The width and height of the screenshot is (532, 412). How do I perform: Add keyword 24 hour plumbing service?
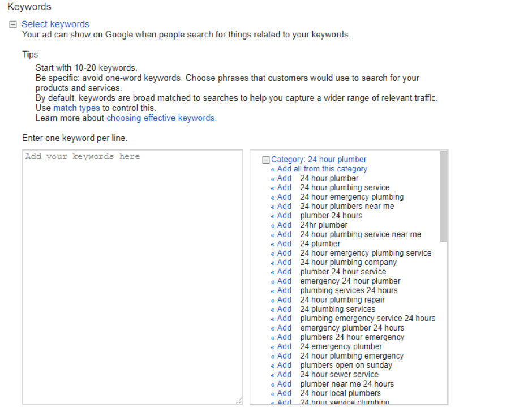tap(281, 188)
